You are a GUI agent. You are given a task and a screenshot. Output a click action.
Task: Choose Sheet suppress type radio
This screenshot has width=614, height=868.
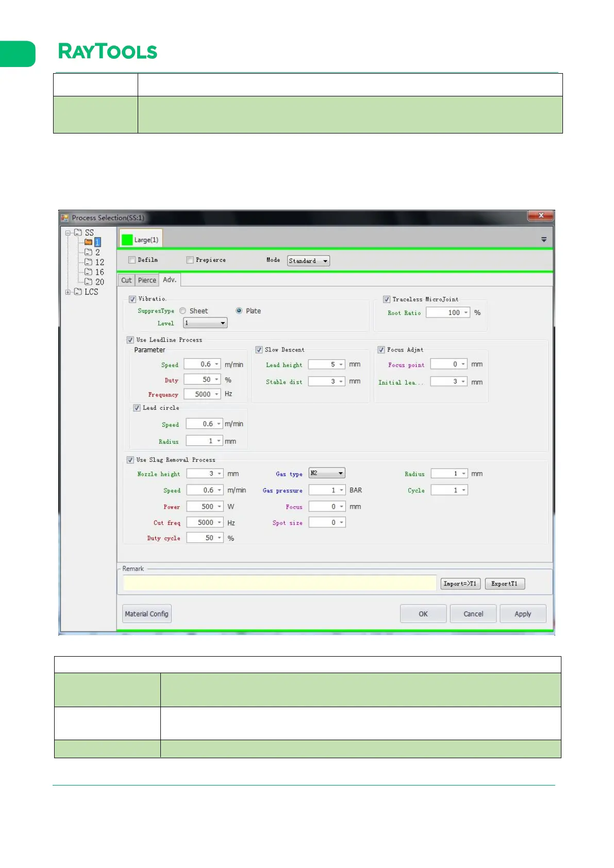point(182,311)
